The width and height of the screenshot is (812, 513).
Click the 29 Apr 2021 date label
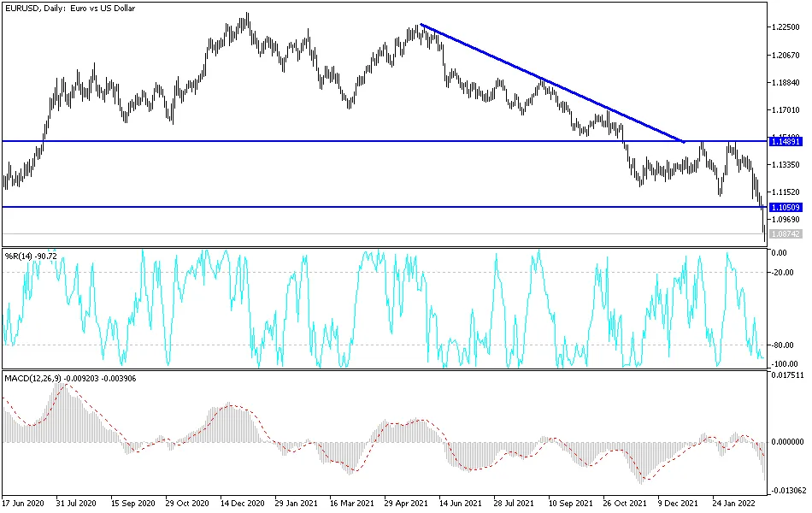[x=406, y=503]
